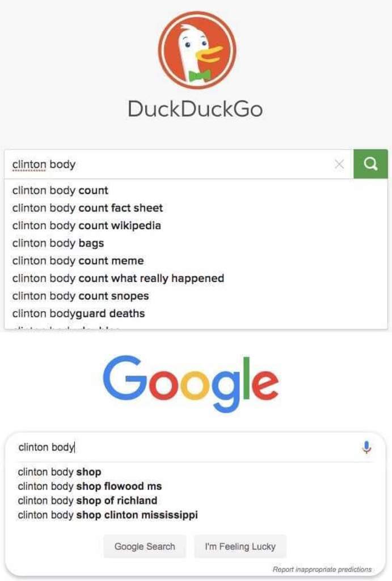Select "clinton body count snopes" suggestion
This screenshot has width=392, height=581.
click(81, 296)
